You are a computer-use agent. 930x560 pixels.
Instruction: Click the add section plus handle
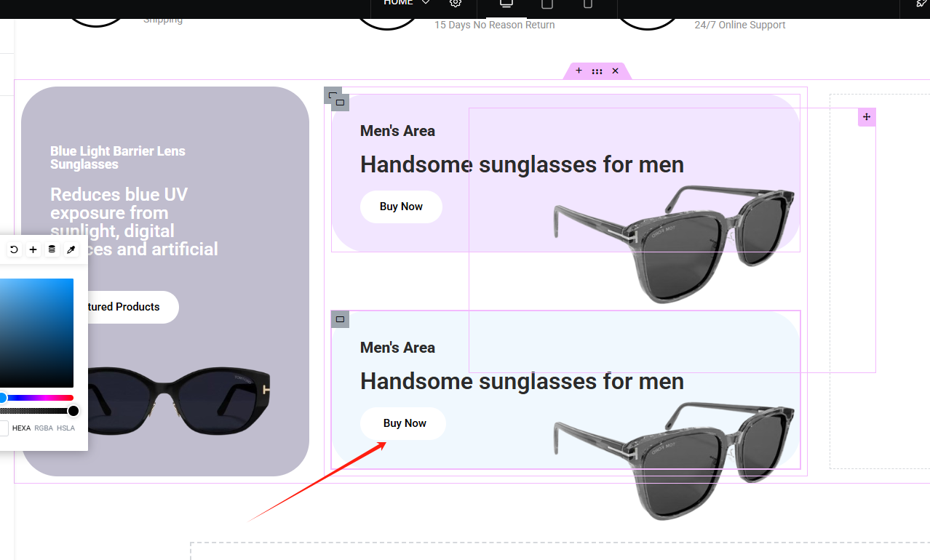[x=579, y=71]
